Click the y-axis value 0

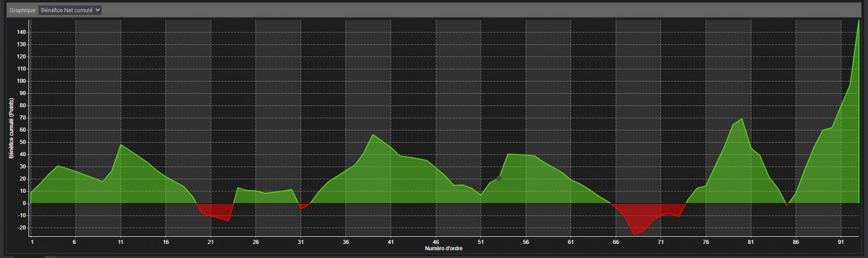pyautogui.click(x=24, y=203)
